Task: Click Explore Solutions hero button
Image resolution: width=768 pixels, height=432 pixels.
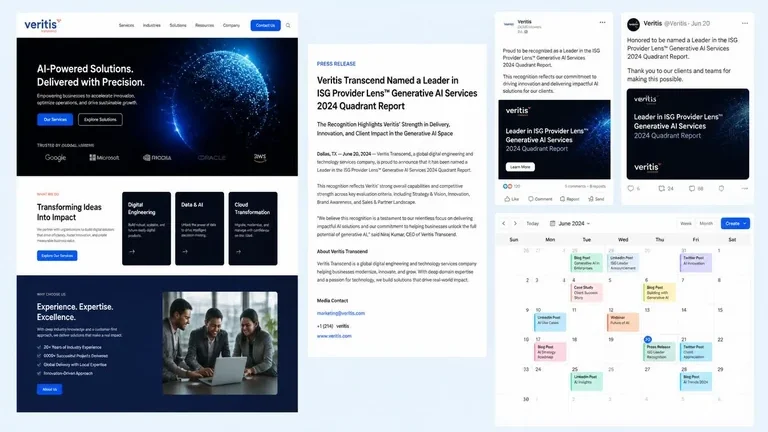Action: [x=100, y=120]
